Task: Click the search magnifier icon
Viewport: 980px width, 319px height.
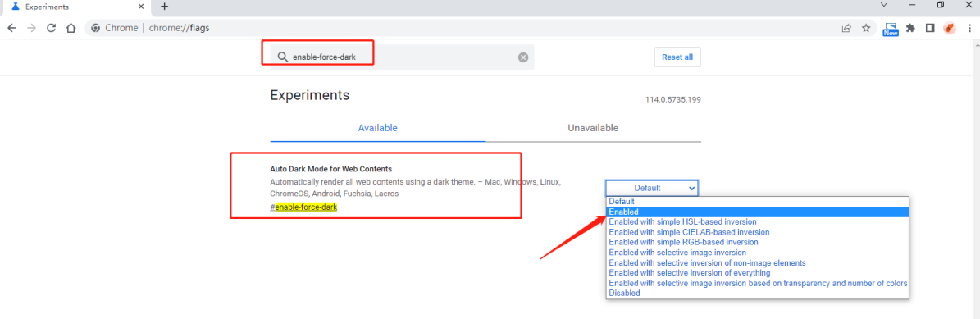Action: (x=282, y=57)
